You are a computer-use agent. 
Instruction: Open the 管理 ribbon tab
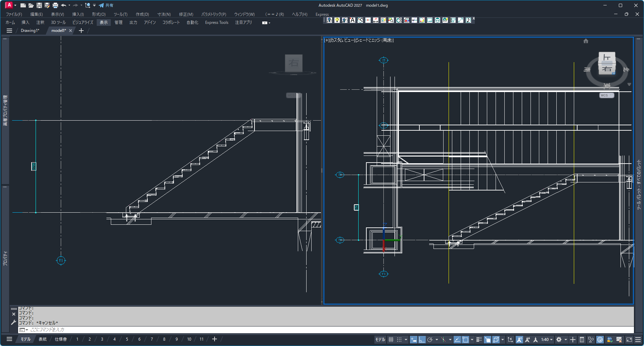tap(119, 23)
